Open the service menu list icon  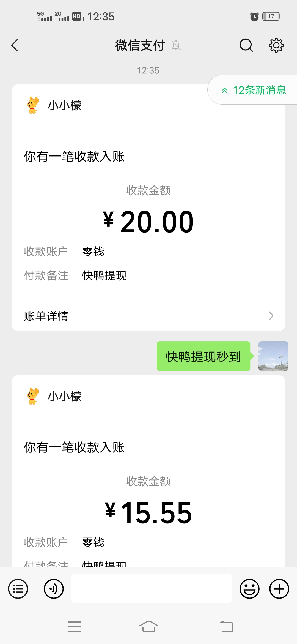click(18, 589)
